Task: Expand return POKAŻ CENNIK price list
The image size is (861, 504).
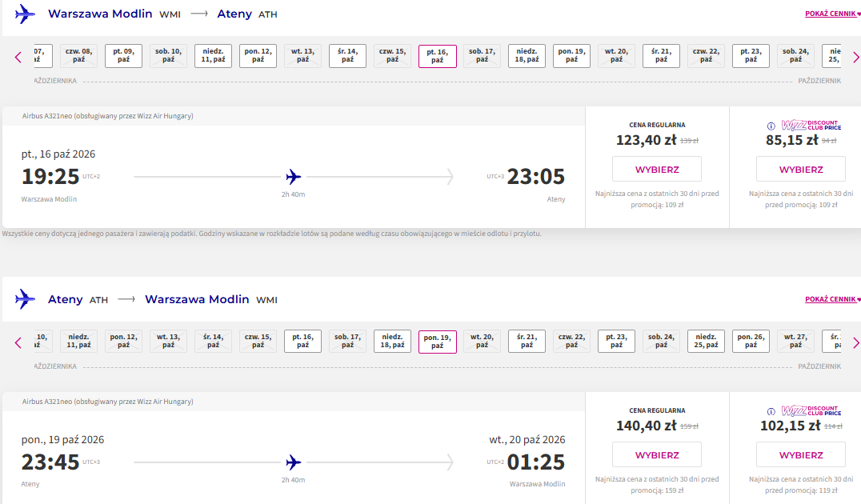Action: click(x=832, y=299)
